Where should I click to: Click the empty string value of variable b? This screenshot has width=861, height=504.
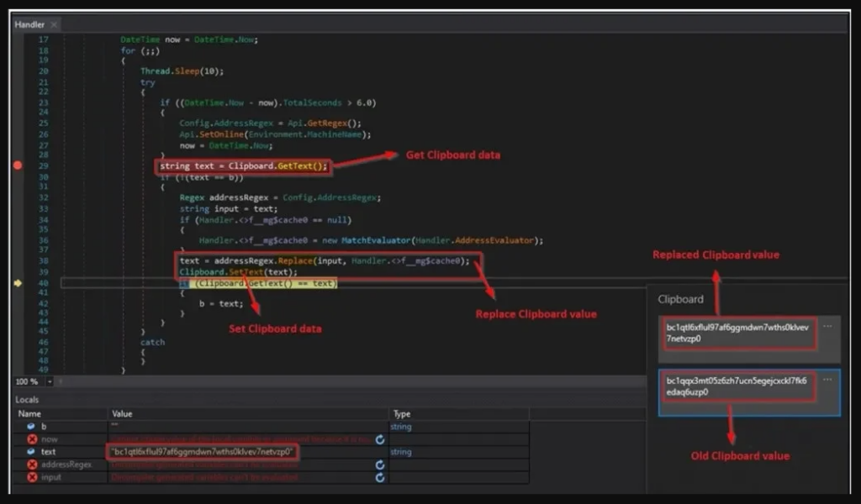click(x=114, y=426)
